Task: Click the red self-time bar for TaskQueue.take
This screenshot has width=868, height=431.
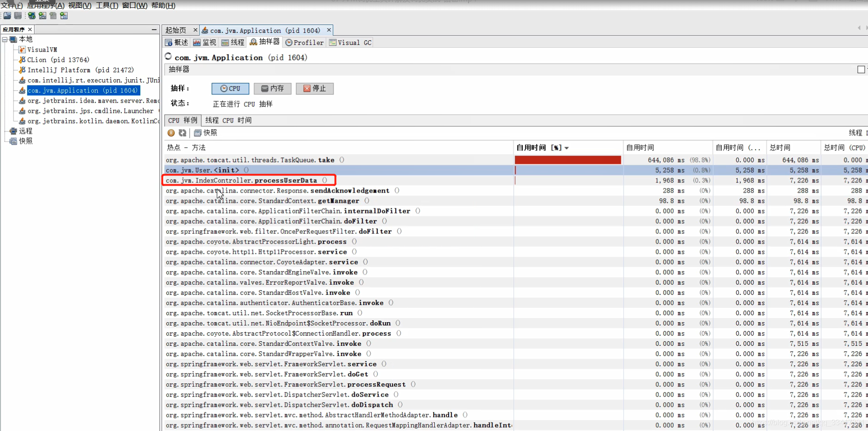Action: point(568,160)
